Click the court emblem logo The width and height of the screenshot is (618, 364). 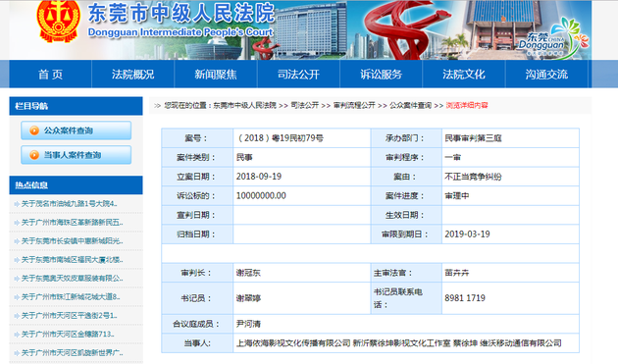58,21
